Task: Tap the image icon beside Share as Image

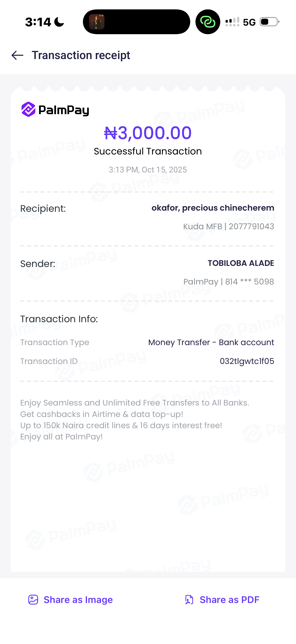Action: point(33,600)
